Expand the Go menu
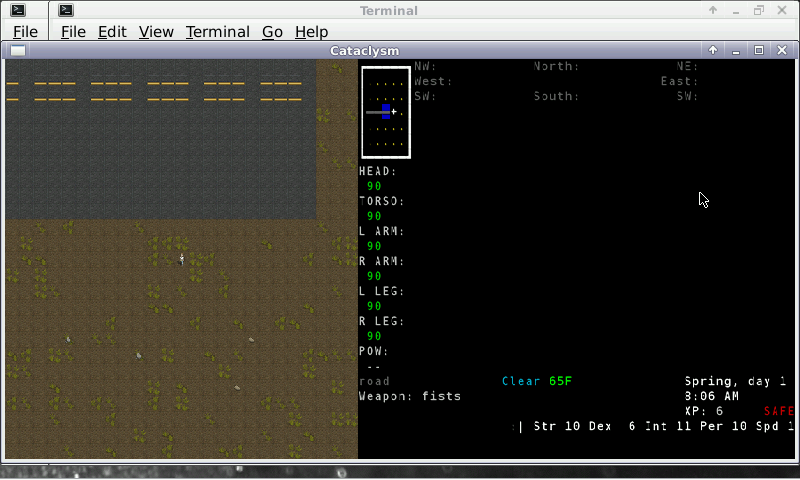800x480 pixels. [272, 31]
